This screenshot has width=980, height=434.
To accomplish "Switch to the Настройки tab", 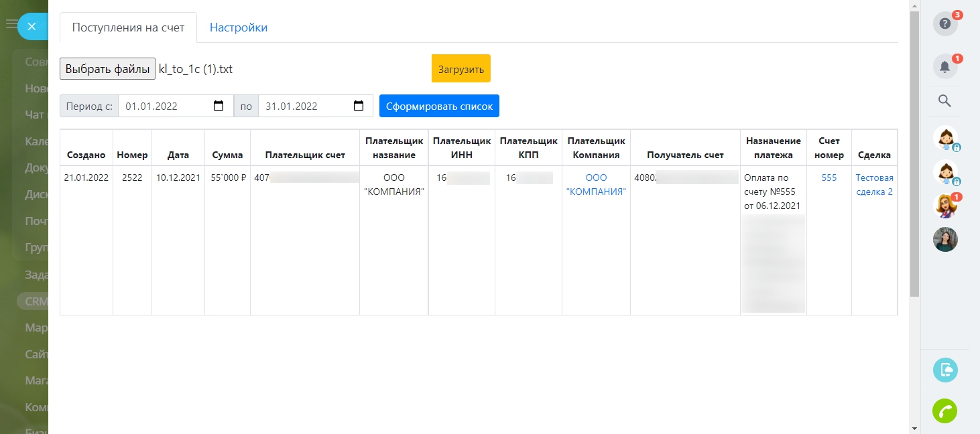I will (239, 27).
